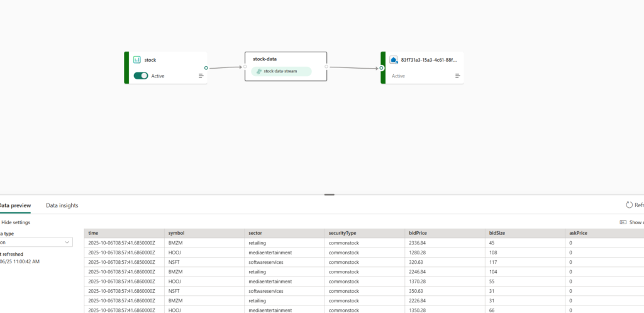Screen dimensions: 644x313
Task: Click the destination node input connector port
Action: [381, 67]
